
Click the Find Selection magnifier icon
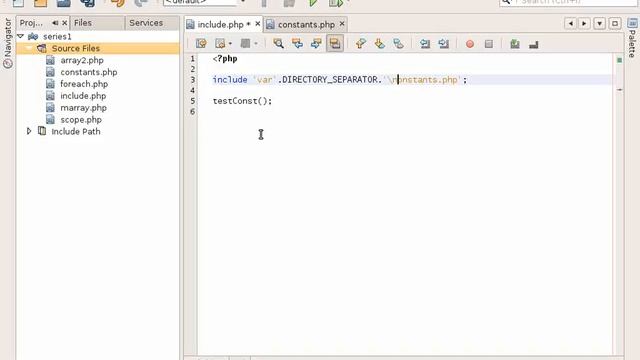pos(278,44)
